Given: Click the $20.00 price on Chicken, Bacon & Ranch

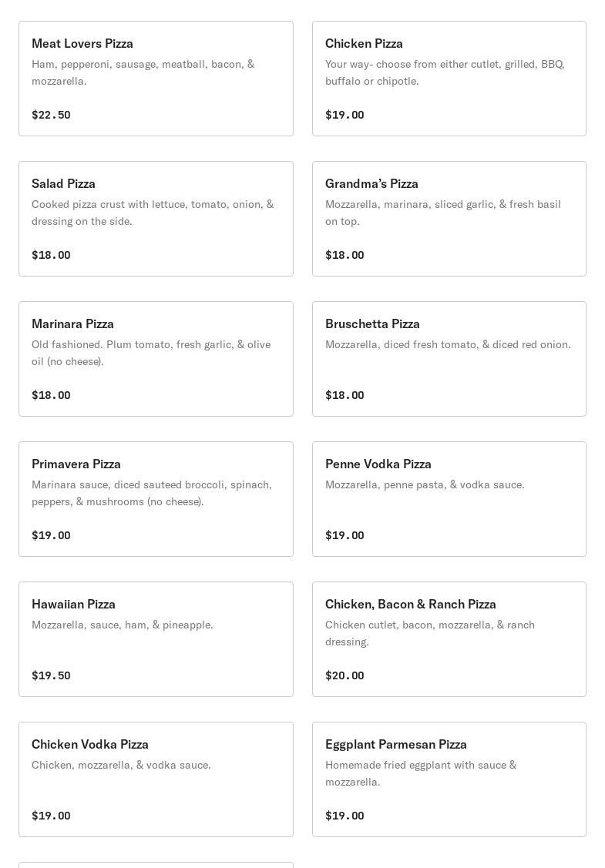Looking at the screenshot, I should (345, 675).
